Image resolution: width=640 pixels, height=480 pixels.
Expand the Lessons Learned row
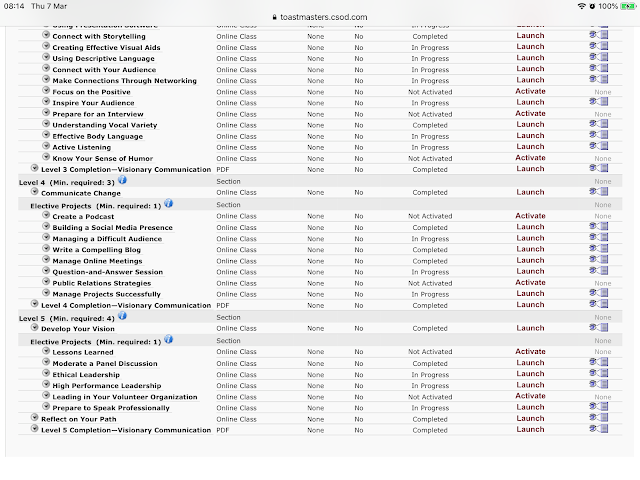[46, 351]
